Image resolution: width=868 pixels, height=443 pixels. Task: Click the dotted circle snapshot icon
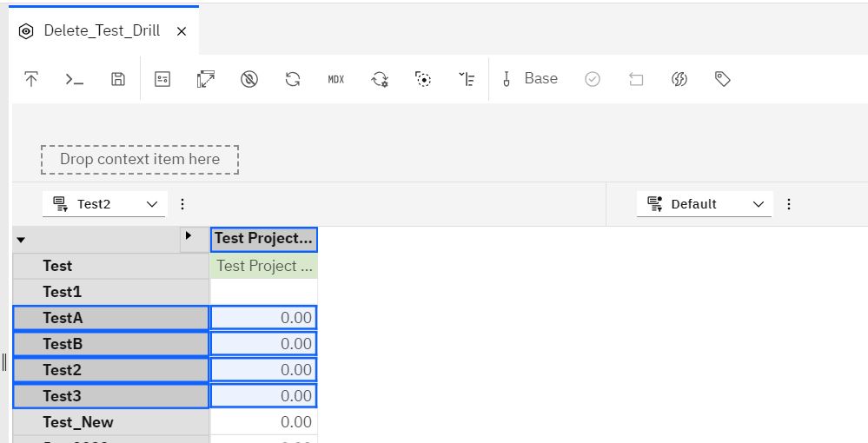[423, 79]
